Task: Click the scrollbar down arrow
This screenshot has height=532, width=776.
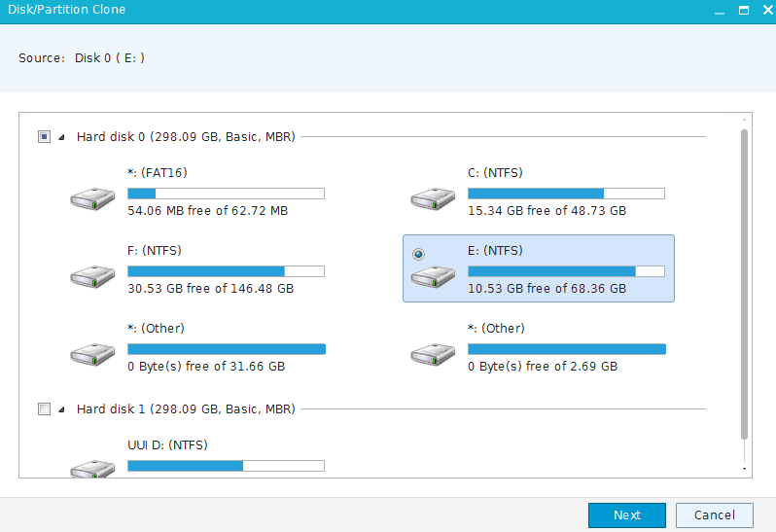Action: click(744, 469)
